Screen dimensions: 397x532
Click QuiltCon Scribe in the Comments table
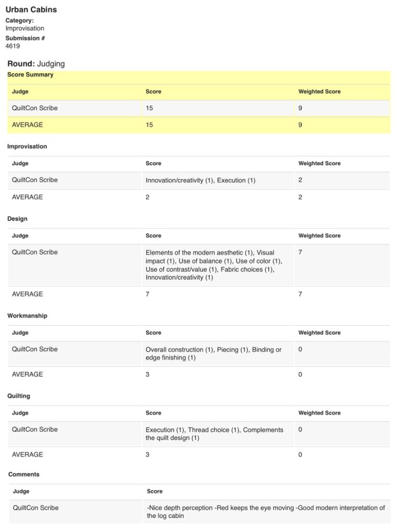click(36, 508)
